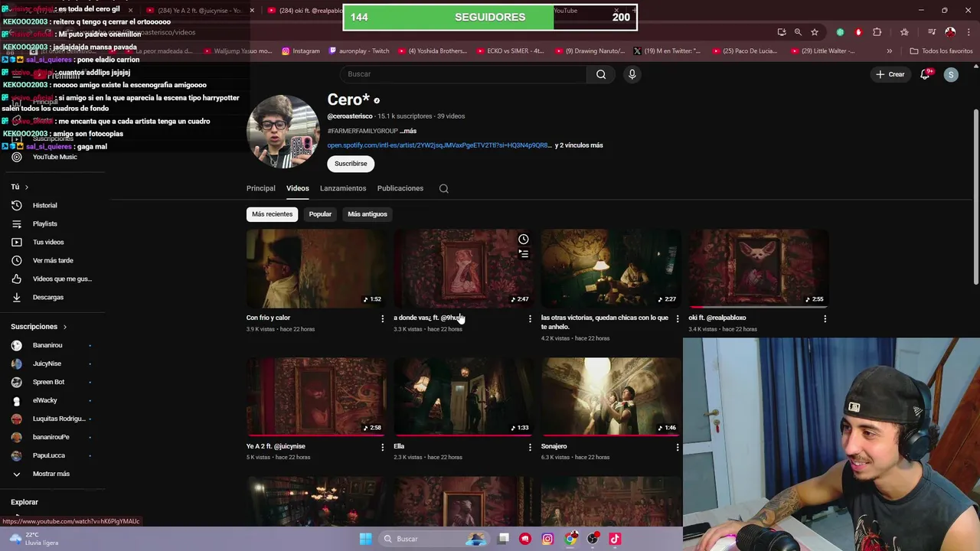Image resolution: width=980 pixels, height=551 pixels.
Task: Open 'auronplay - Twitch' bookmark
Action: point(359,51)
